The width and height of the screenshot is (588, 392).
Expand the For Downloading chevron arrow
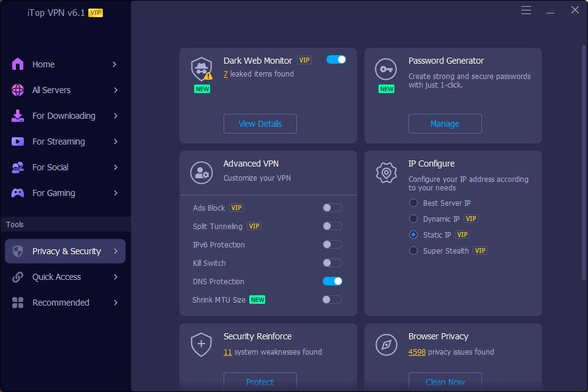[x=116, y=116]
